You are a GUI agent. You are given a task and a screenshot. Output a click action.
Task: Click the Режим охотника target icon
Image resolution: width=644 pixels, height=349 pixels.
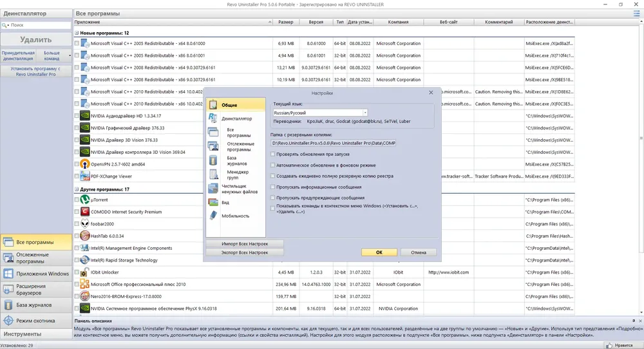8,321
